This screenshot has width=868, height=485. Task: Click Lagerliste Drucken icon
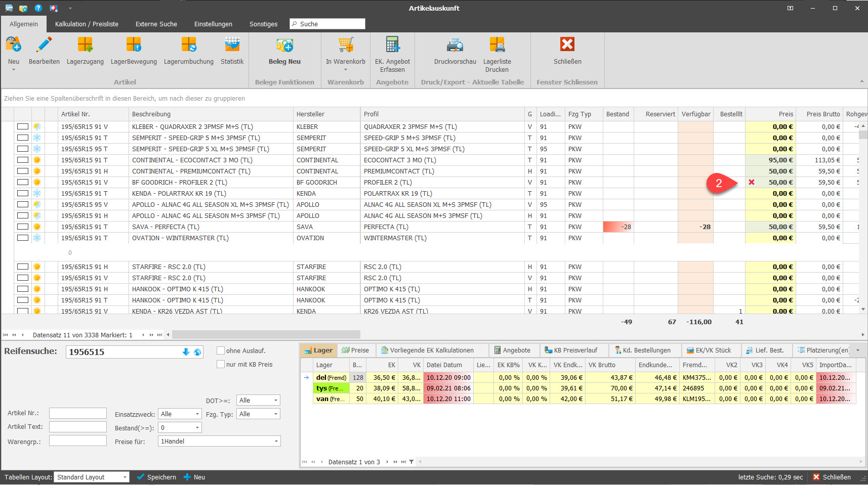click(497, 45)
